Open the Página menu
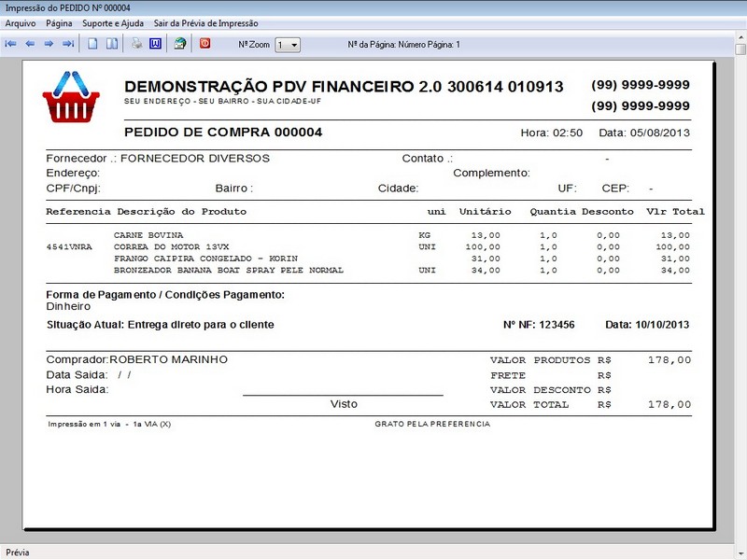 click(x=59, y=22)
